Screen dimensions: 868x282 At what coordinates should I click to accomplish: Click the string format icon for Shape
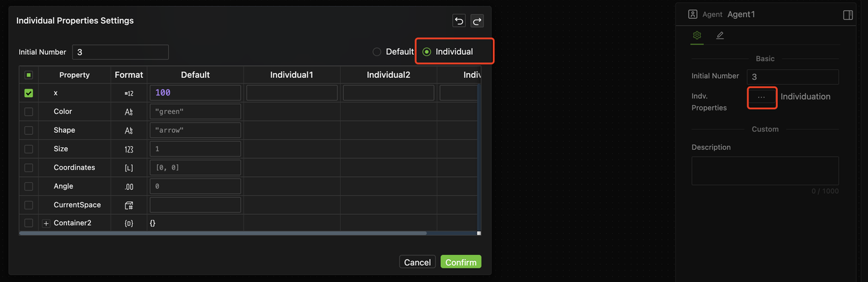click(x=129, y=130)
